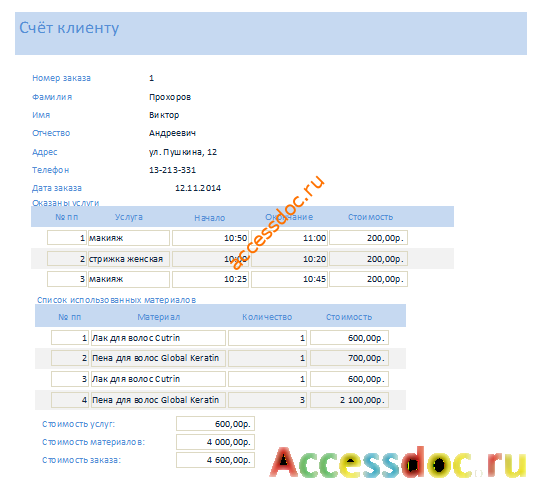Click the colorful Accessdoc.ru logo
Image resolution: width=533 pixels, height=484 pixels.
(x=398, y=462)
